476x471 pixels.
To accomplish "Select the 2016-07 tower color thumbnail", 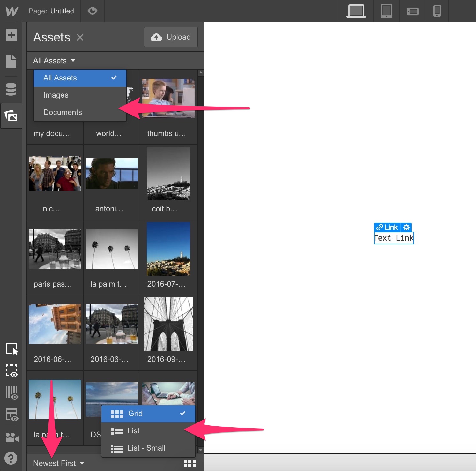I will coord(168,249).
